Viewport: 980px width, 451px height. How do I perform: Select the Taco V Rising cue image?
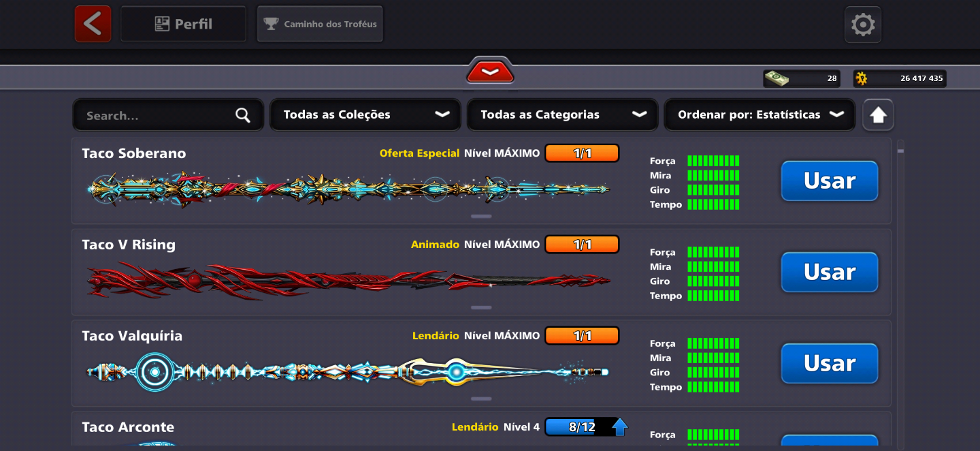pos(348,281)
